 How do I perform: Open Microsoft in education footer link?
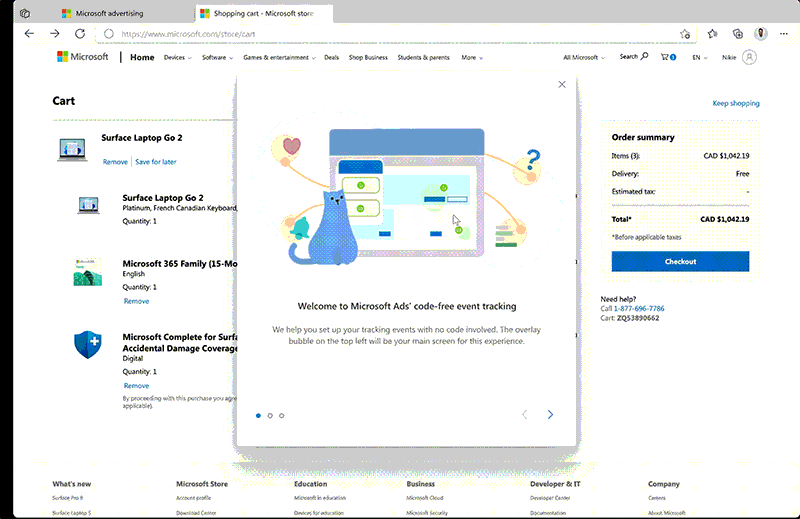pos(320,498)
